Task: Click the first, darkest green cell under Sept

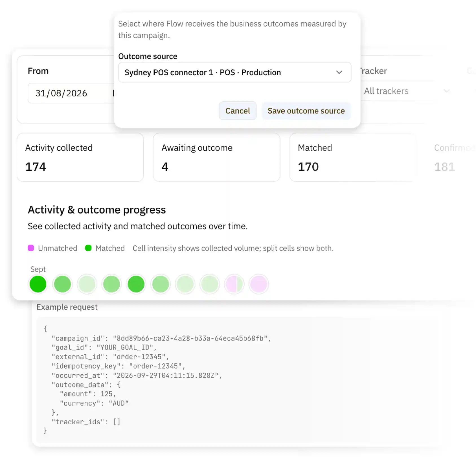Action: pos(38,284)
